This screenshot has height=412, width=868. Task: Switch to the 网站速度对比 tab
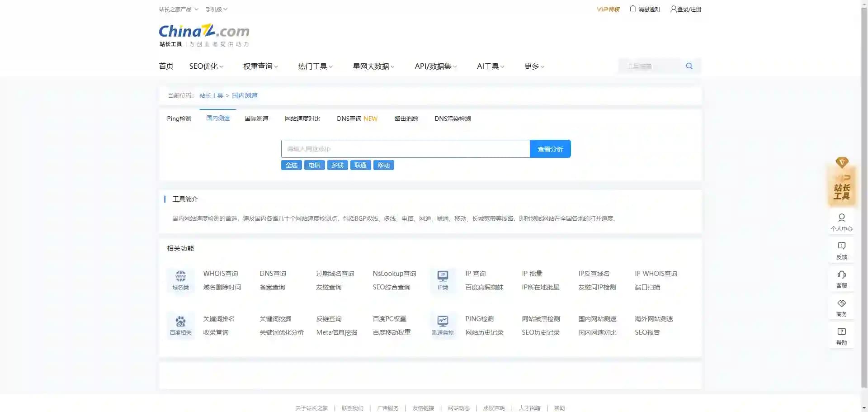(302, 118)
